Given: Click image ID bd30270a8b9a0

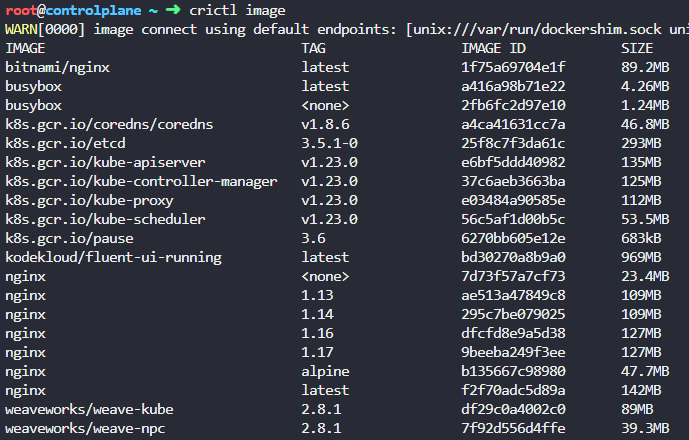Looking at the screenshot, I should coord(513,257).
